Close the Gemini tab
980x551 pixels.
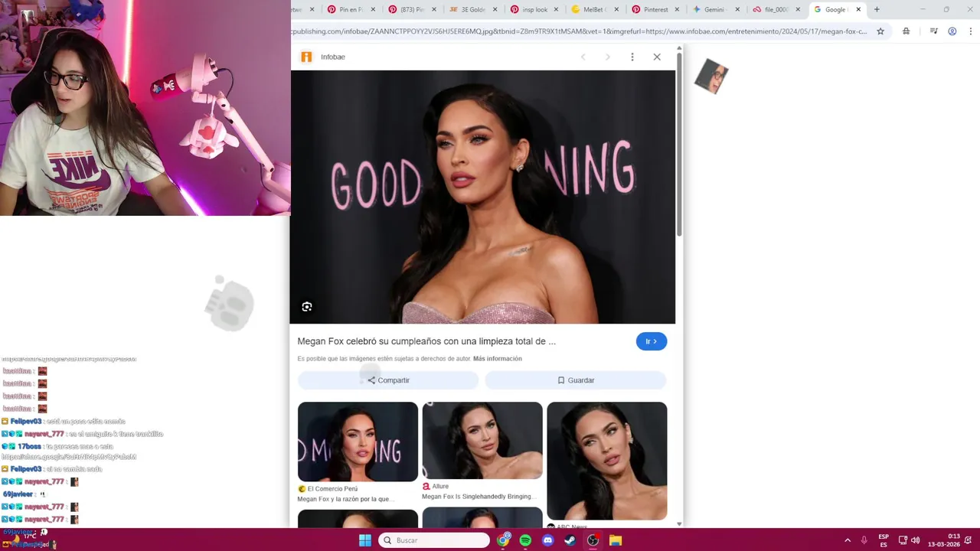(x=738, y=9)
